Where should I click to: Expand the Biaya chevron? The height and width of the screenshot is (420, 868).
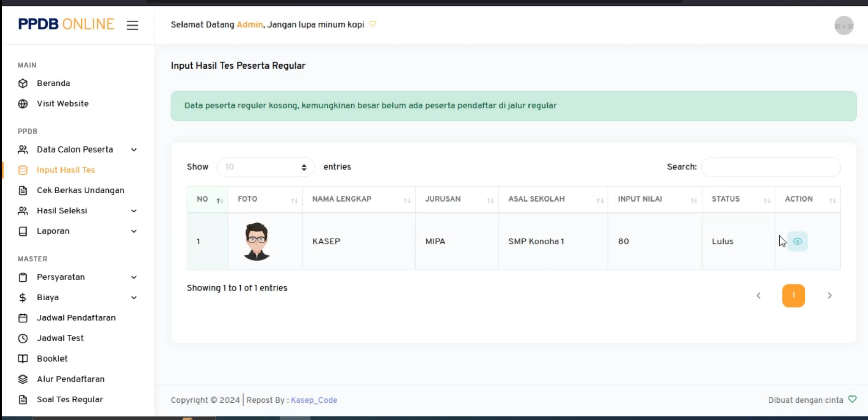tap(134, 297)
